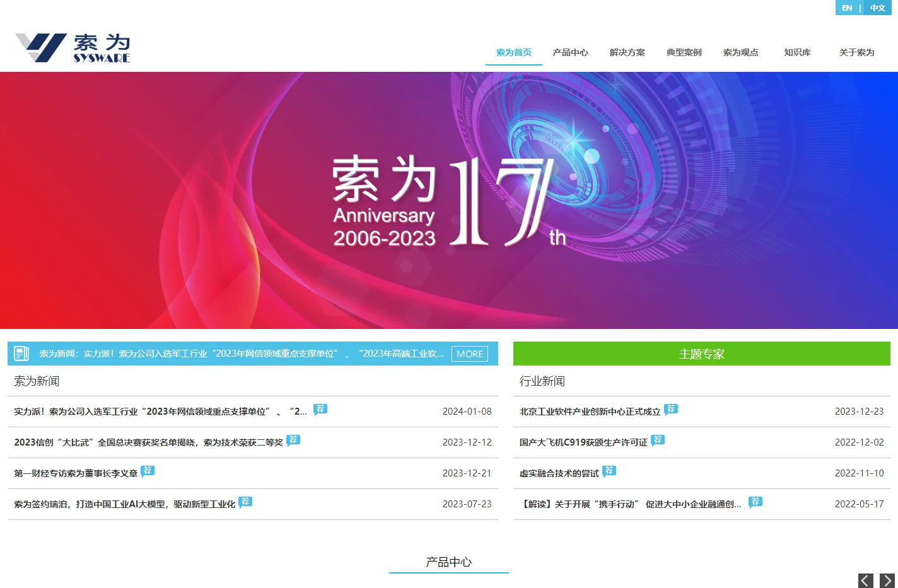
Task: Open the 解决方案 nav menu
Action: coord(627,52)
